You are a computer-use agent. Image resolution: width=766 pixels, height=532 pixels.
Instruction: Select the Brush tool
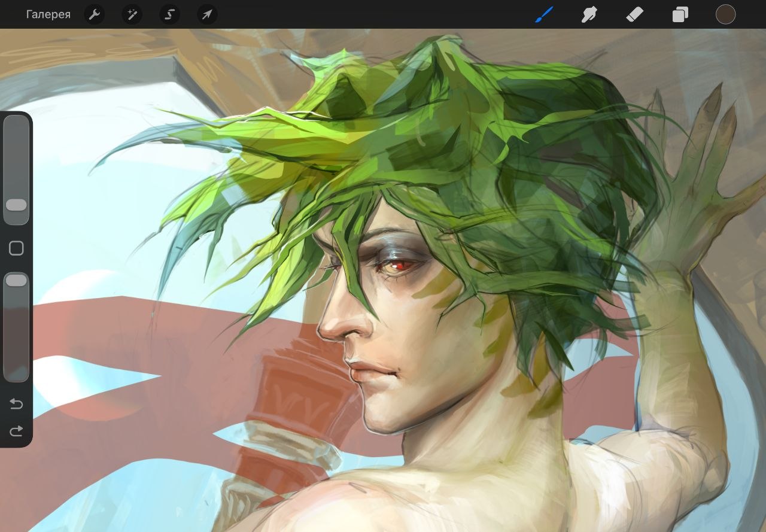[x=544, y=14]
